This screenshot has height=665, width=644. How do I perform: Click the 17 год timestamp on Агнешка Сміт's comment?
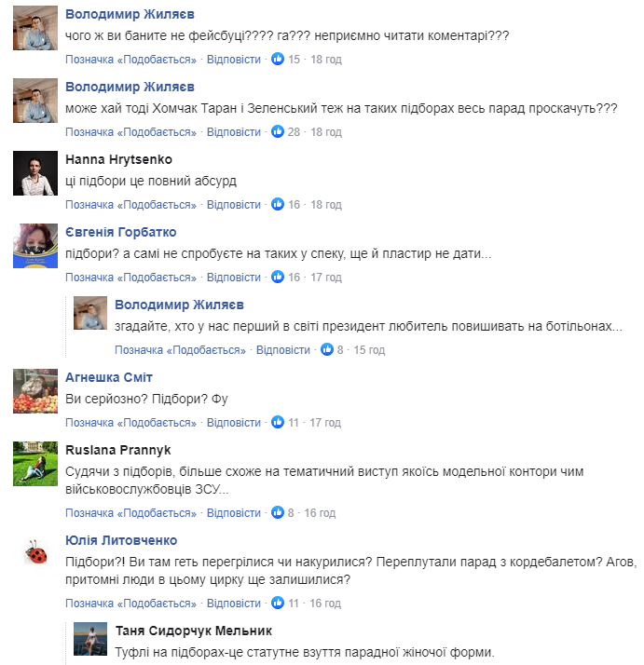(x=325, y=423)
